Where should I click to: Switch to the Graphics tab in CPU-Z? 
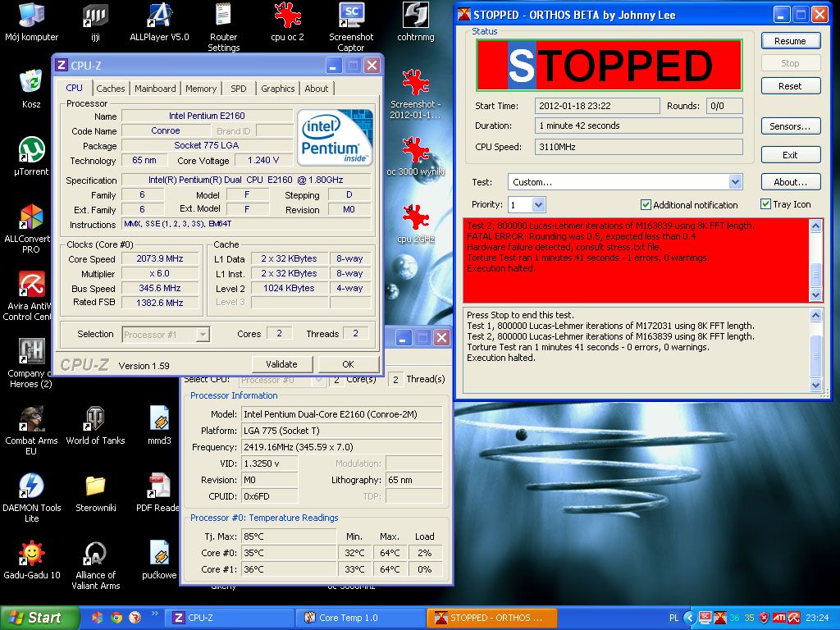(x=277, y=89)
